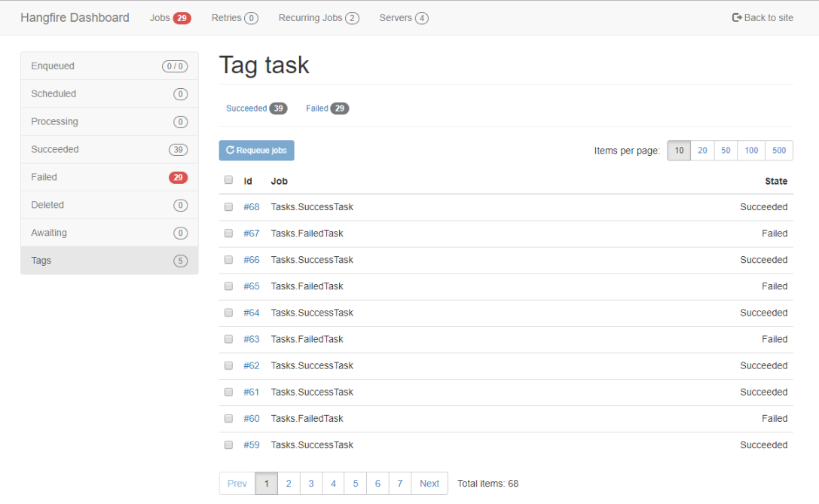The height and width of the screenshot is (504, 819).
Task: Set items per page to 20
Action: pyautogui.click(x=702, y=151)
